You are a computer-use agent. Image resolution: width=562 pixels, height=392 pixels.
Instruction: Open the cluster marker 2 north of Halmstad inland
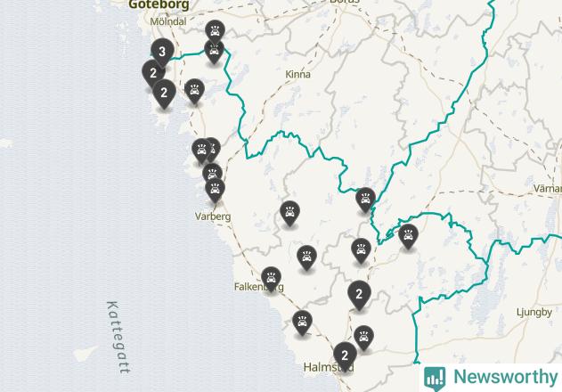359,294
